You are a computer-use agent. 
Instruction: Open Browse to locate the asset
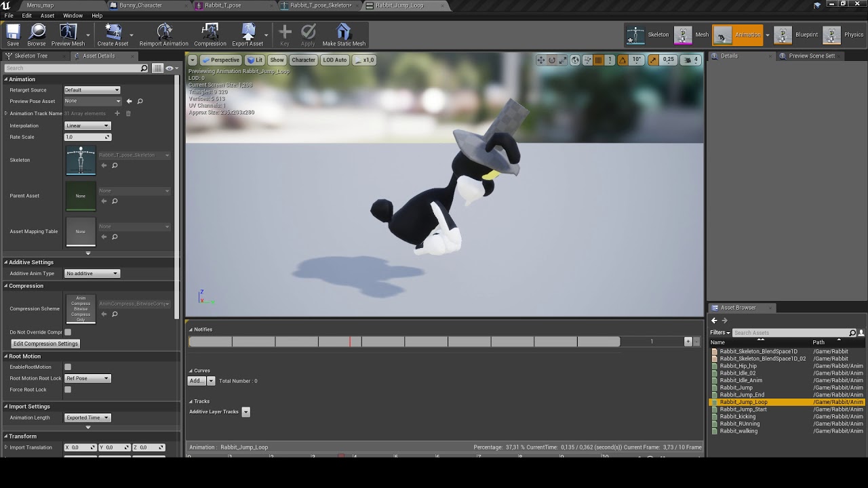coord(37,35)
